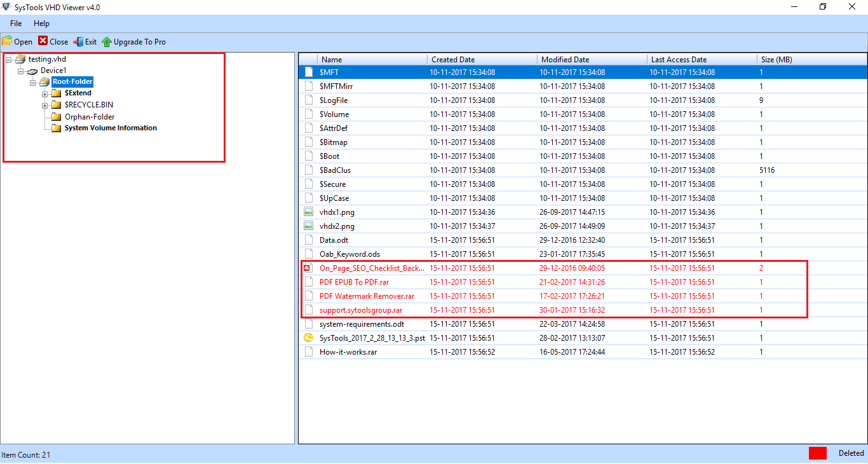This screenshot has height=464, width=868.
Task: Select deleted file PDF Watermark Remover.rar
Action: [367, 296]
